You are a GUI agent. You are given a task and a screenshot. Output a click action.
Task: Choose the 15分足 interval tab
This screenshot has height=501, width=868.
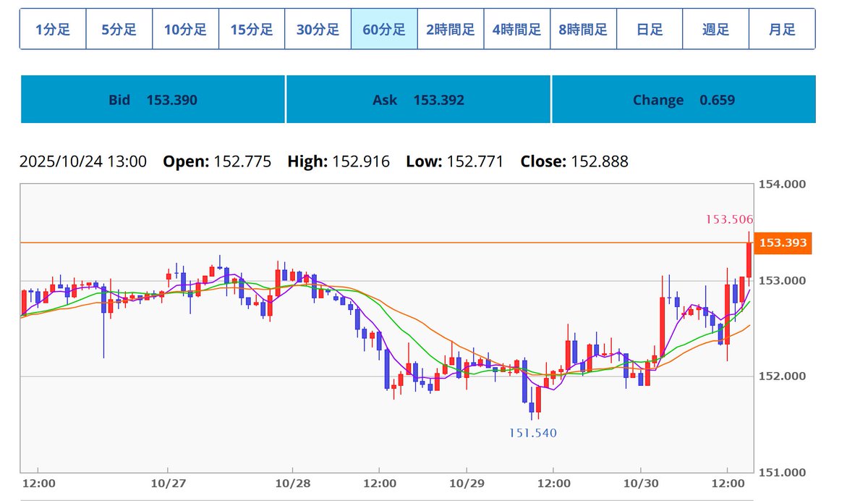click(252, 29)
